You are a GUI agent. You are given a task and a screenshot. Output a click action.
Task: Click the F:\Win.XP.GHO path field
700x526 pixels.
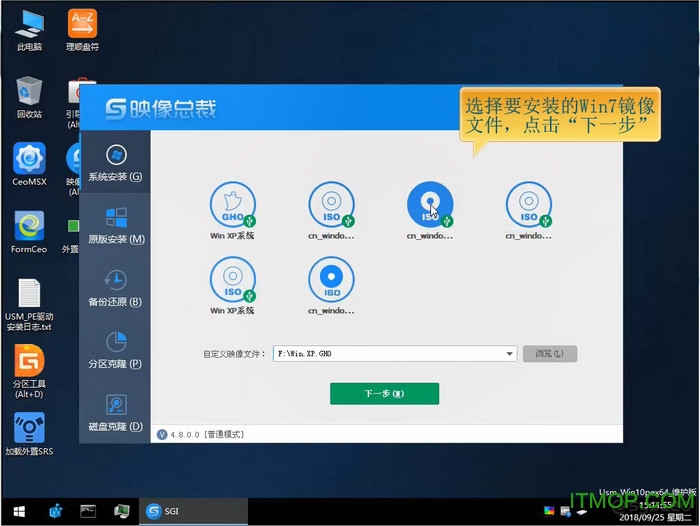(388, 354)
